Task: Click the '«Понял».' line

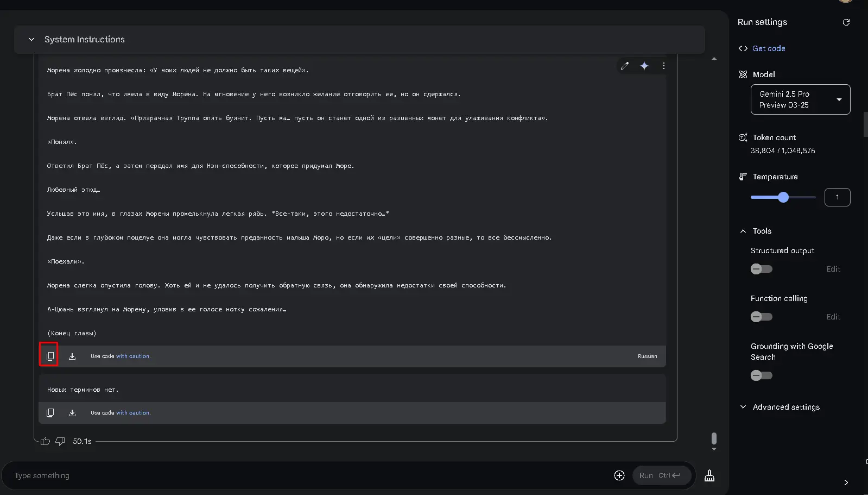Action: point(62,142)
